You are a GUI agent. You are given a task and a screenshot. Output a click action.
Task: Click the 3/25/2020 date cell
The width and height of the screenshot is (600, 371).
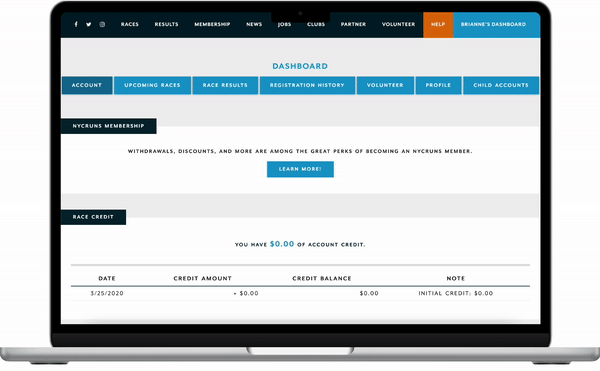[107, 293]
